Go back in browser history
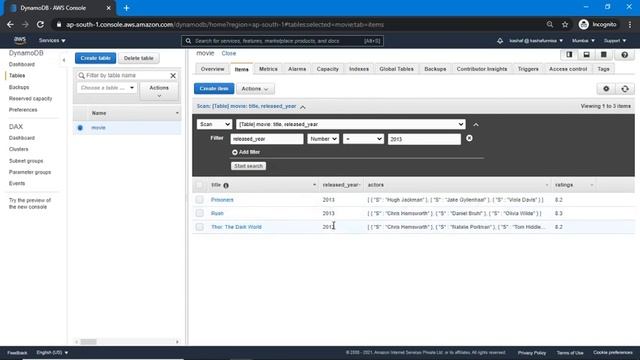The width and height of the screenshot is (640, 360). [x=10, y=24]
